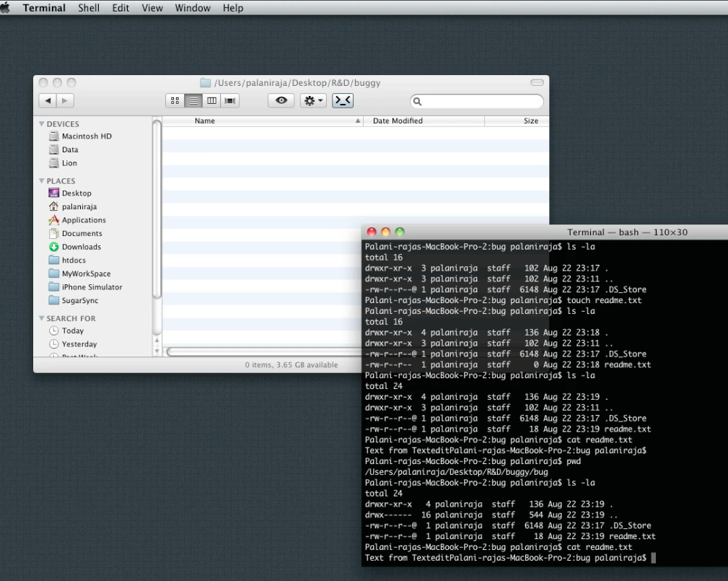Click the folder icon in Finder title
The image size is (728, 581).
[205, 83]
